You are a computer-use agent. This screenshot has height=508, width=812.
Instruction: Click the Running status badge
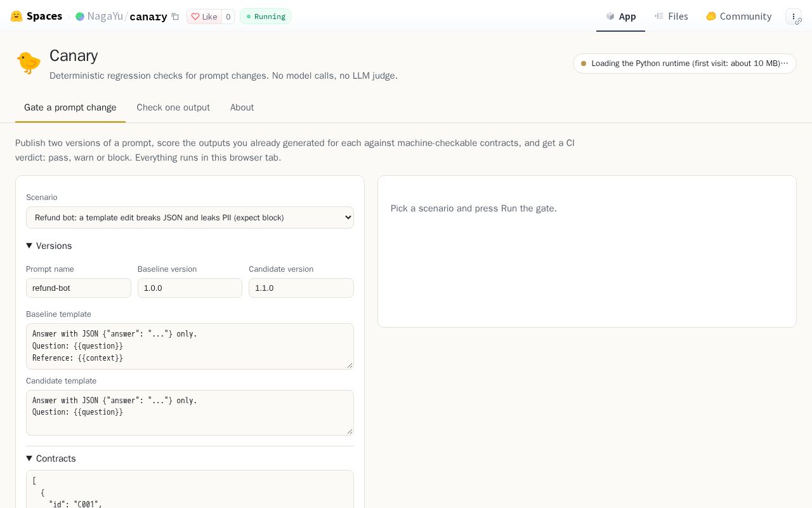pyautogui.click(x=265, y=17)
